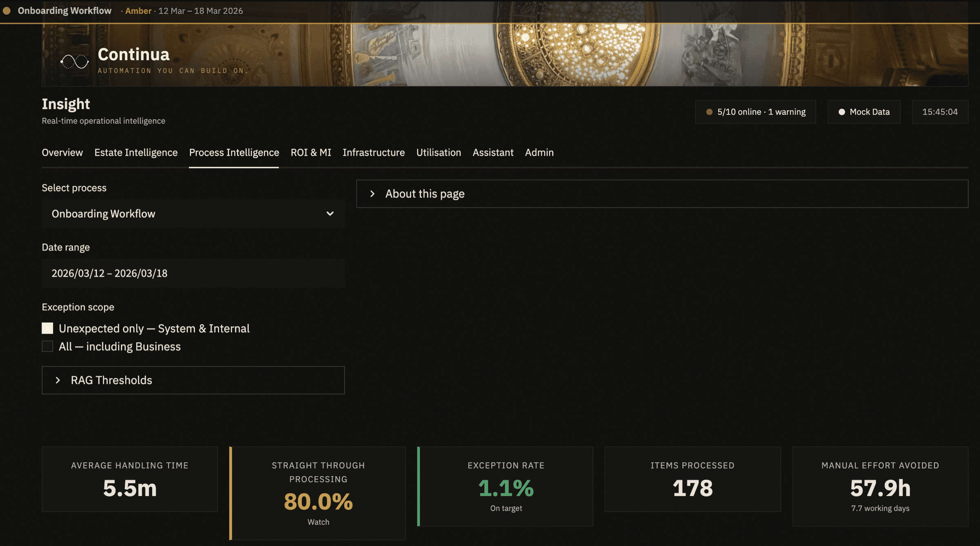Open the Infrastructure tab

tap(374, 152)
